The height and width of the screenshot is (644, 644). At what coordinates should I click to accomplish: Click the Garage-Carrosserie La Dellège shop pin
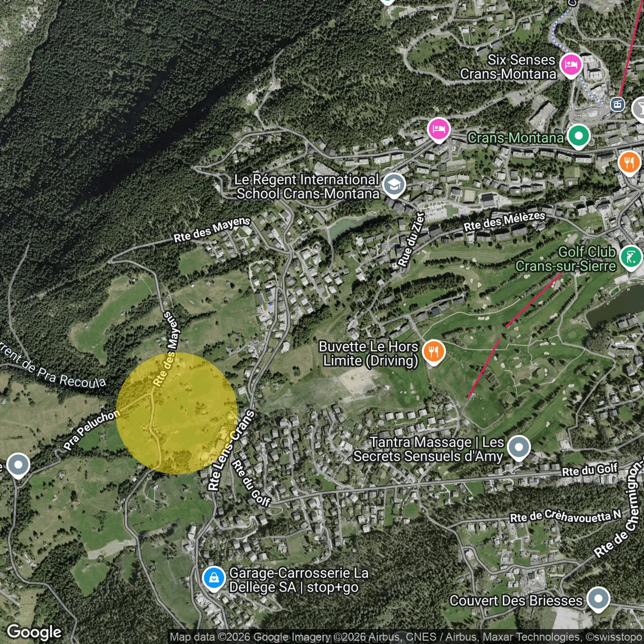click(x=214, y=578)
